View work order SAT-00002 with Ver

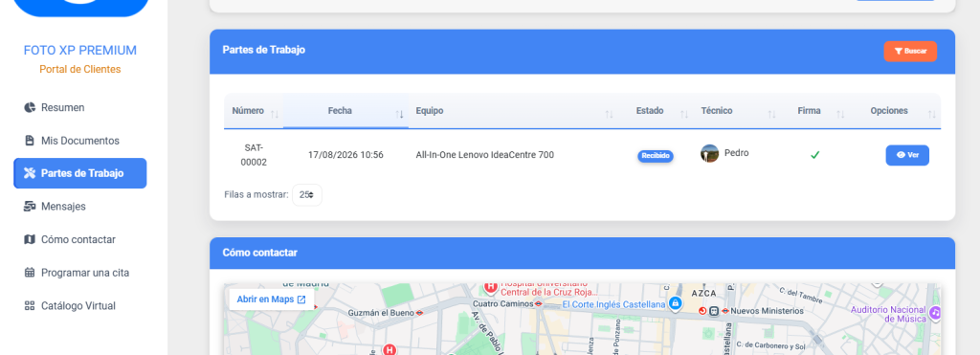tap(907, 155)
